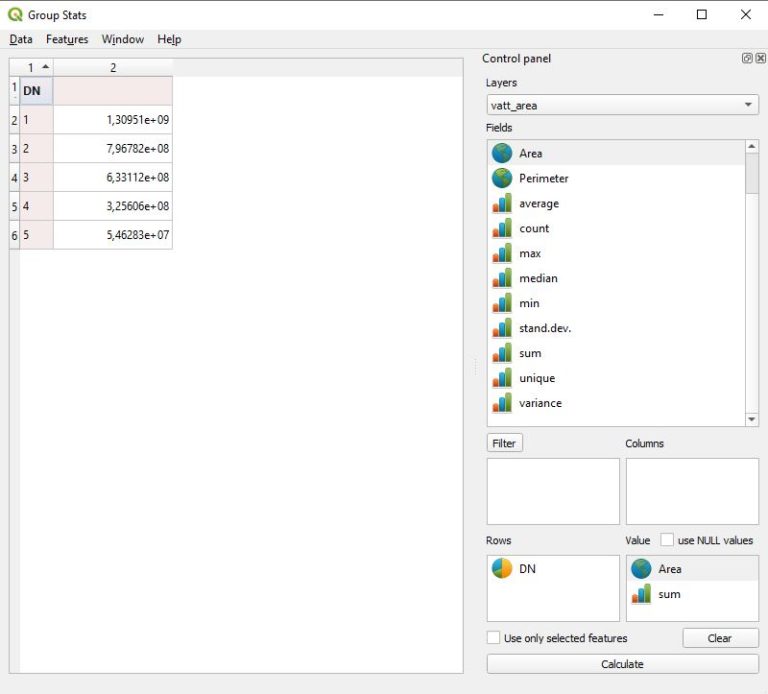Viewport: 768px width, 694px height.
Task: Select the median function icon
Action: coord(502,278)
